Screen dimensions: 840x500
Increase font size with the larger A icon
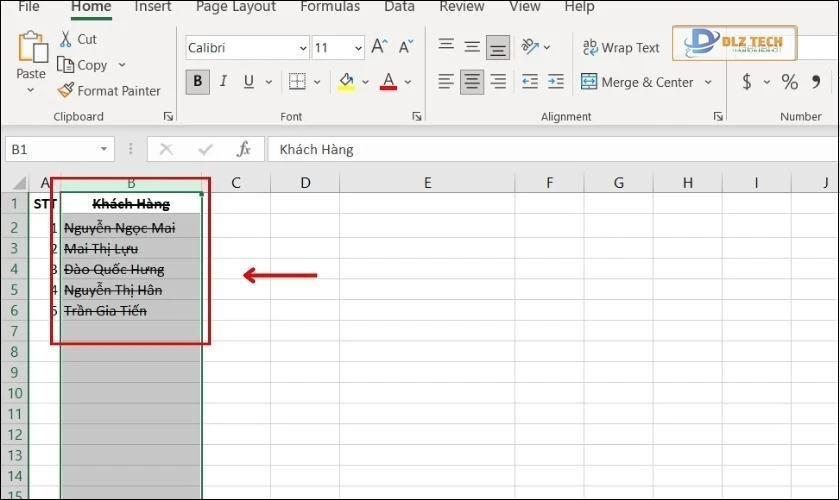point(379,47)
